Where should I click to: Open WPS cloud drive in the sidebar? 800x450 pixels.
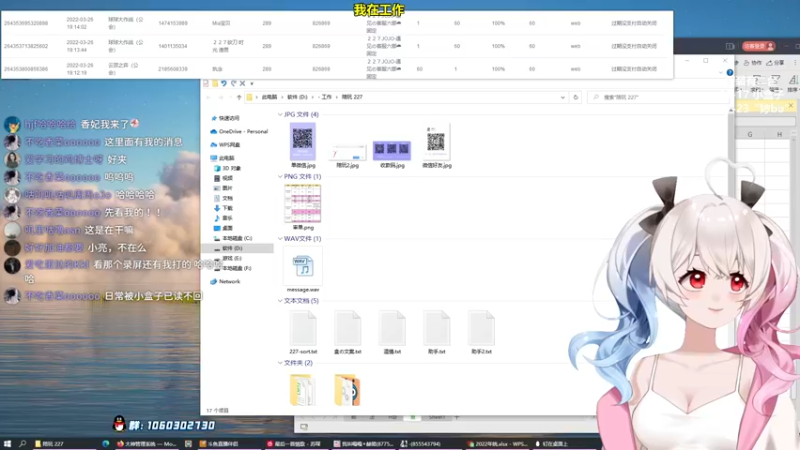point(225,144)
